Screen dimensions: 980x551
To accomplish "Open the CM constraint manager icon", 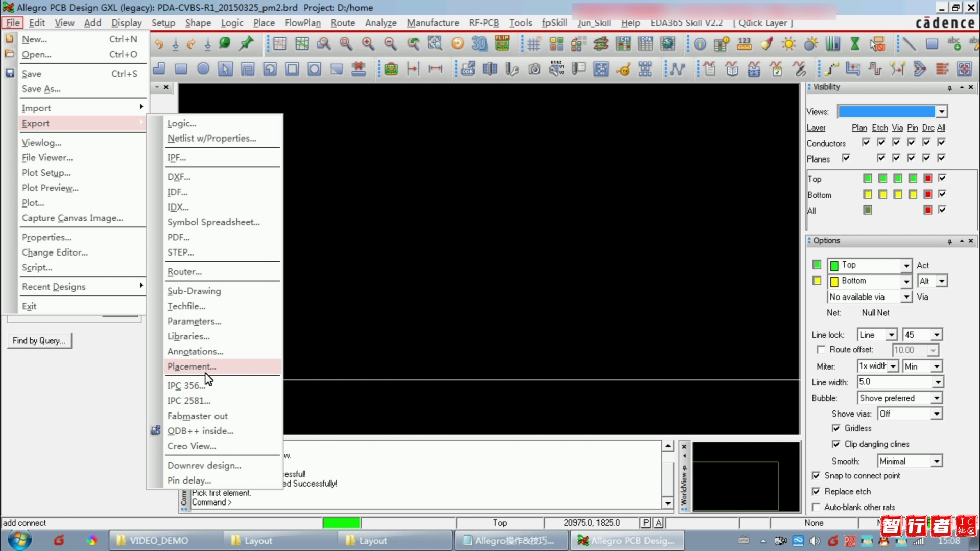I will tap(623, 44).
